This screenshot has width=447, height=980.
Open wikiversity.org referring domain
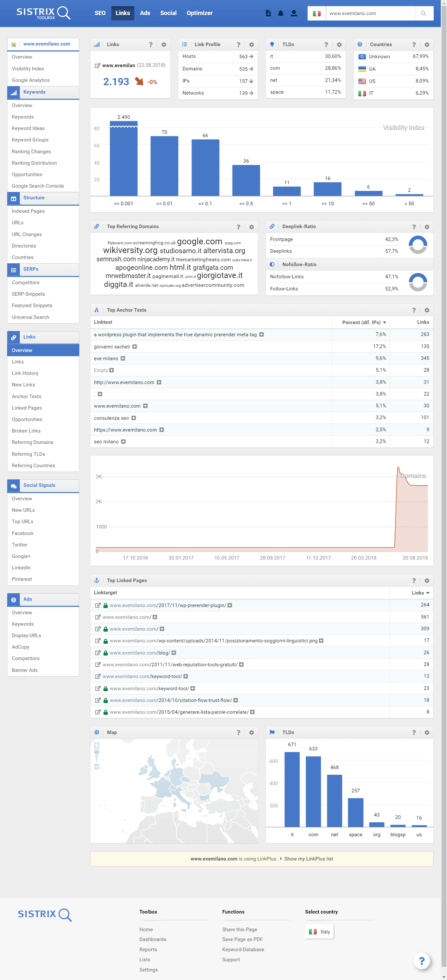(130, 250)
